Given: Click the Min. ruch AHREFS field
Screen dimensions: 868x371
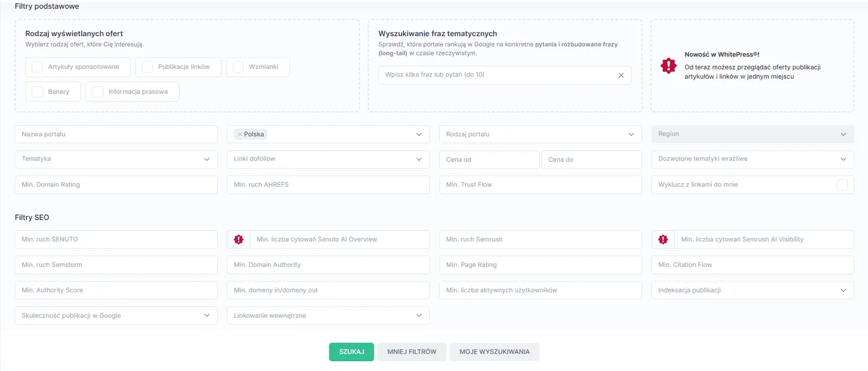Looking at the screenshot, I should (328, 185).
